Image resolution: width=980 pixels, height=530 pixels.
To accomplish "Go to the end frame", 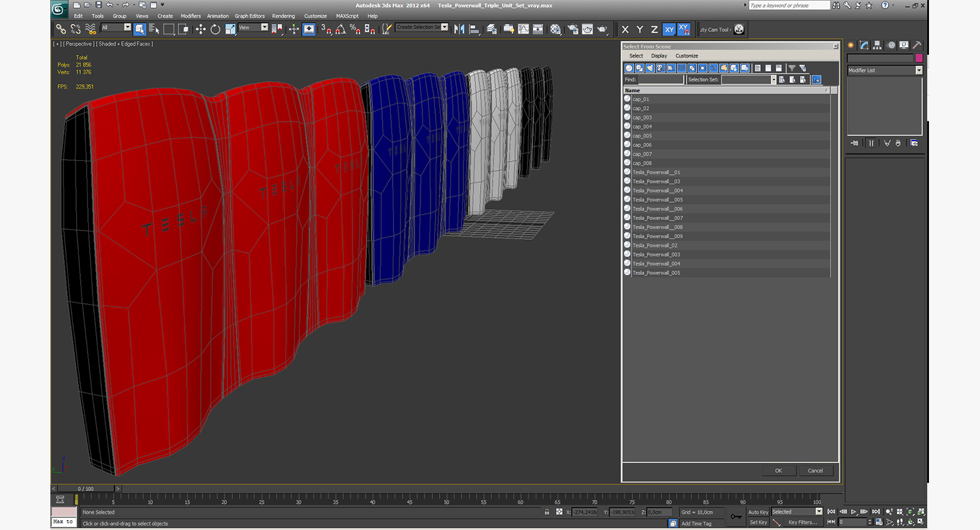I will (875, 511).
